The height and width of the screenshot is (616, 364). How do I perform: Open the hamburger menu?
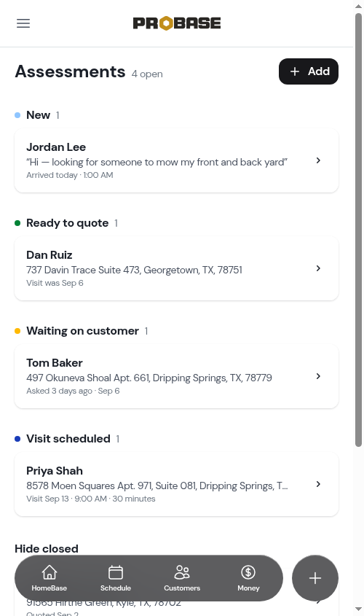coord(23,23)
